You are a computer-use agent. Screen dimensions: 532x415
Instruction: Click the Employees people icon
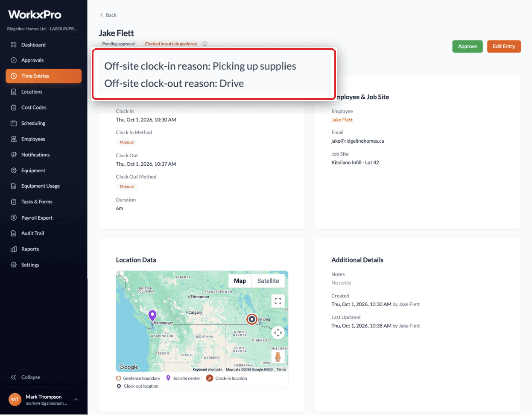click(x=14, y=139)
